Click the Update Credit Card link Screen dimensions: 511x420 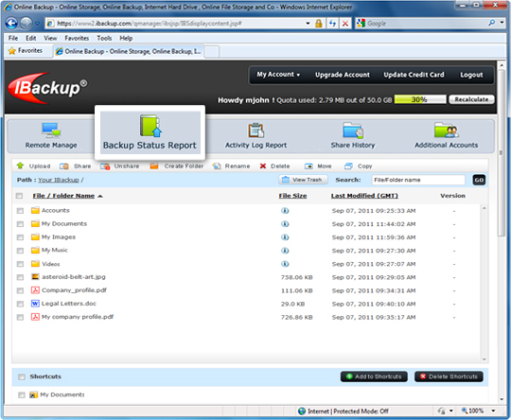[x=414, y=75]
